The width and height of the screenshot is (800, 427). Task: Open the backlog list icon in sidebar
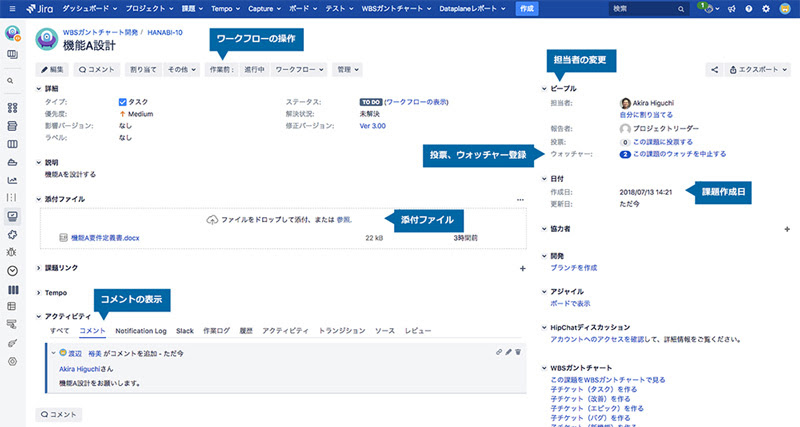click(12, 126)
